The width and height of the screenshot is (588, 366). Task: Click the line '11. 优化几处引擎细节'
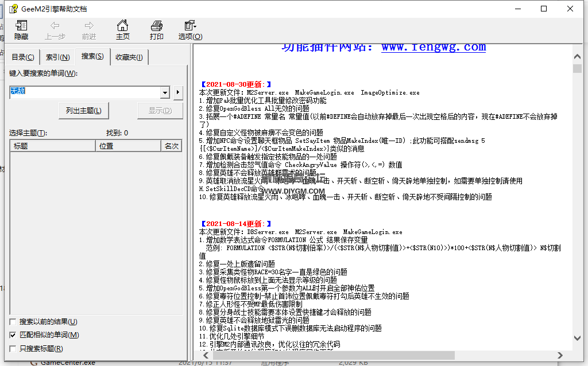[232, 336]
